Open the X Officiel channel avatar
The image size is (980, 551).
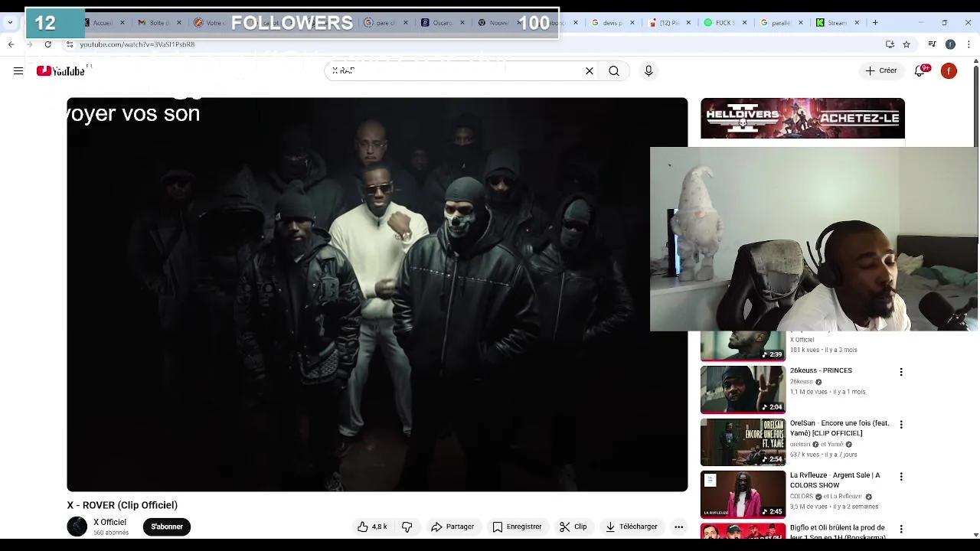77,527
